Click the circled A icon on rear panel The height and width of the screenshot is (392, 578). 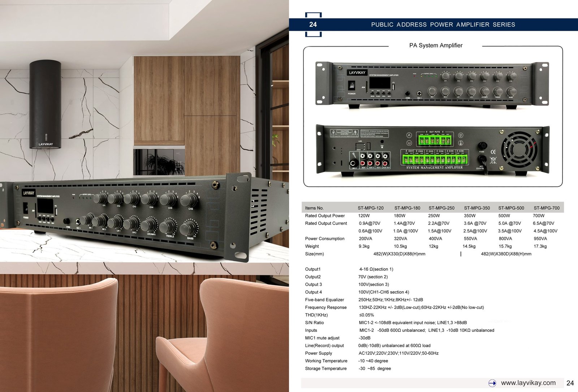coord(409,135)
